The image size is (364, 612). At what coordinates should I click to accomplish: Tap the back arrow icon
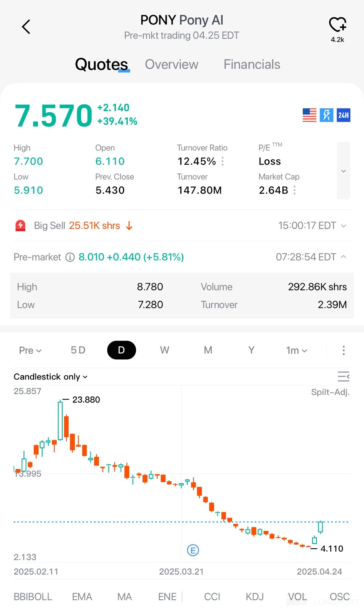pos(26,27)
